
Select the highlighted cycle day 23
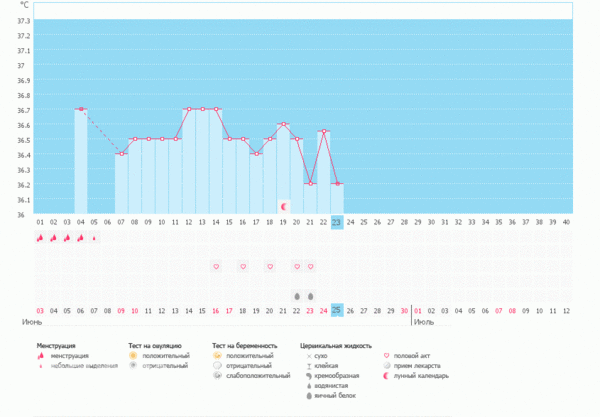(337, 222)
